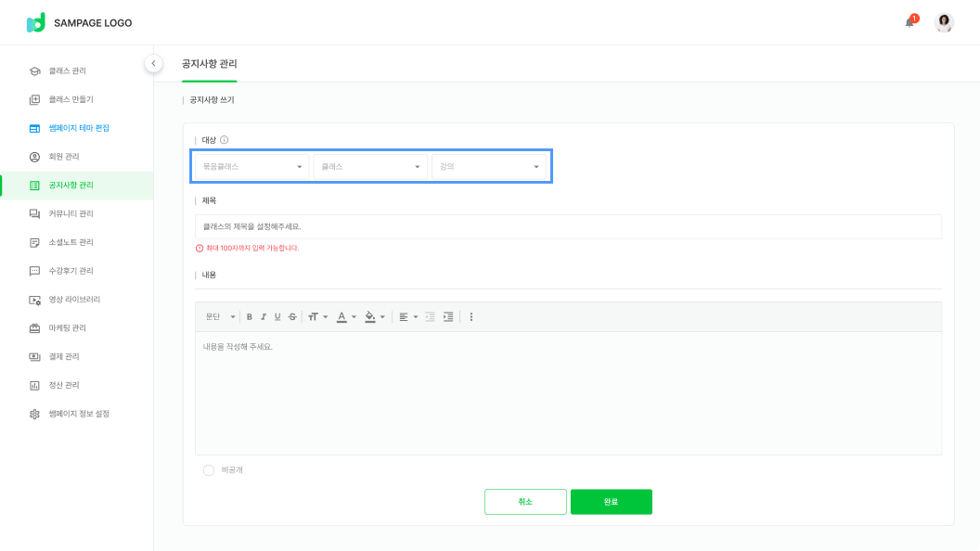Viewport: 980px width, 551px height.
Task: Open the 문단 paragraph style dropdown
Action: coord(220,316)
